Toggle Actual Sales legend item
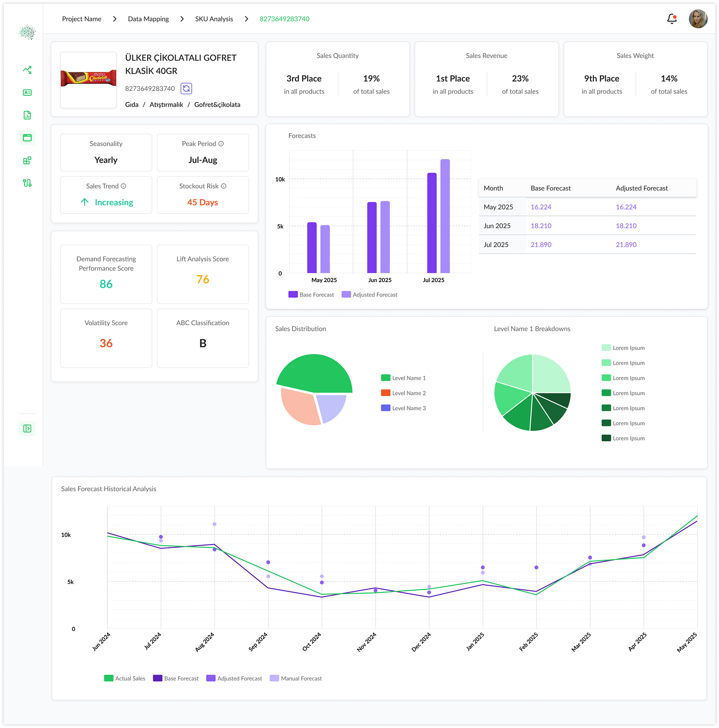719x728 pixels. point(125,678)
